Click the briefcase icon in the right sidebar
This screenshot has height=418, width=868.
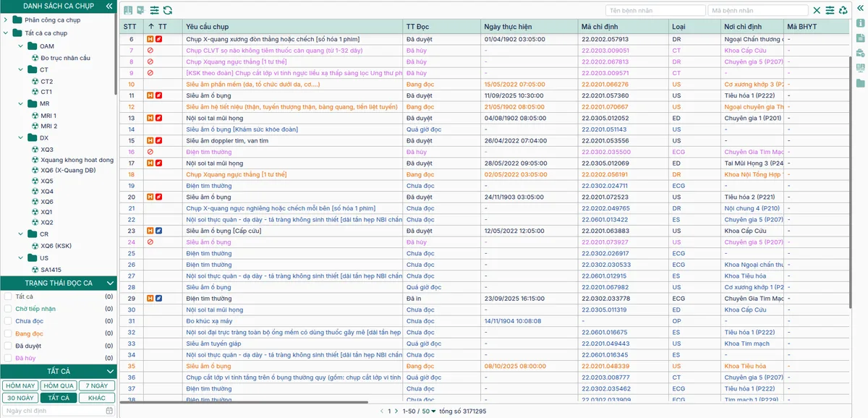(x=860, y=53)
